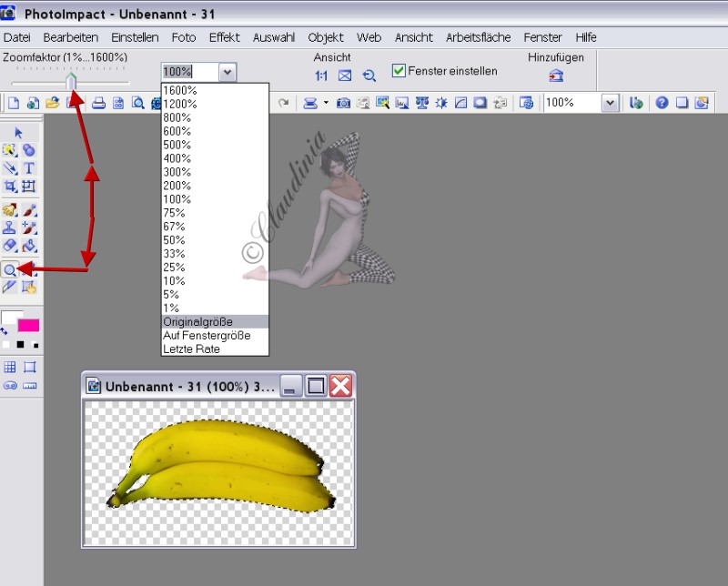Maximize the Unbenannt - 31 document window
The image size is (728, 586).
pyautogui.click(x=316, y=386)
